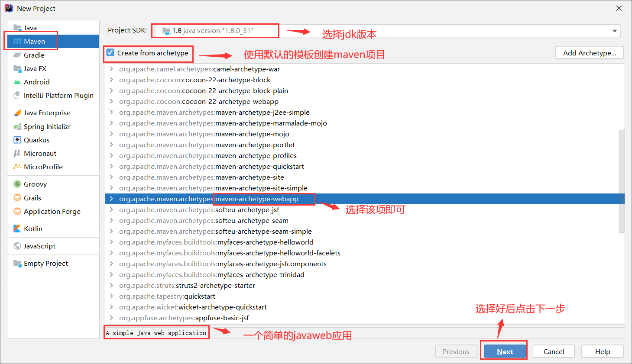The width and height of the screenshot is (632, 364).
Task: Click the IntelliJ IDEA logo in title bar
Action: (x=8, y=8)
